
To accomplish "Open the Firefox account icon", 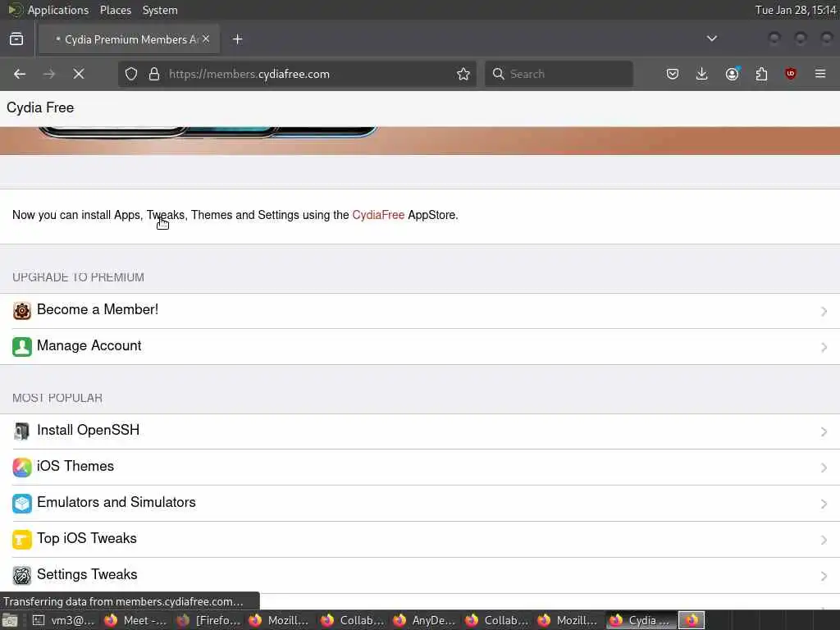I will [x=732, y=74].
